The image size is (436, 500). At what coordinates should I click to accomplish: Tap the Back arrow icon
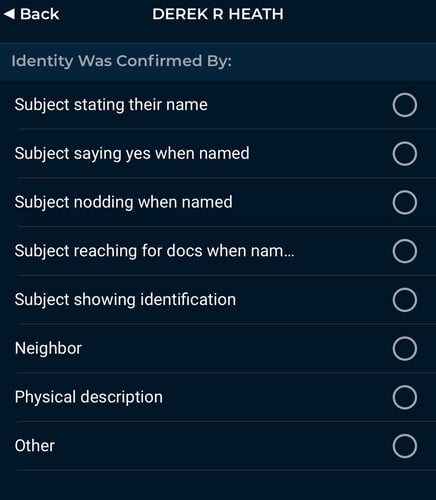click(9, 14)
